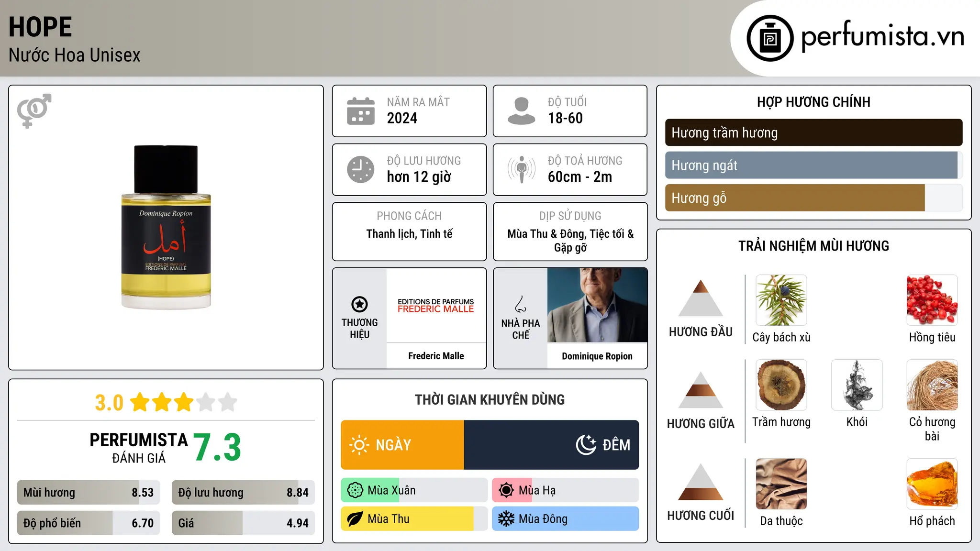This screenshot has height=551, width=980.
Task: Click the flower icon for Mùa Xuân
Action: point(355,490)
